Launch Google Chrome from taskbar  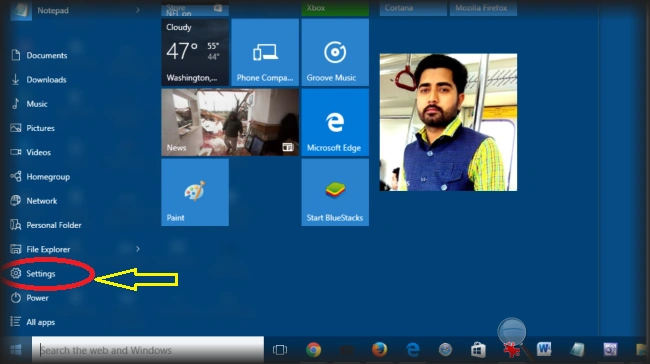(x=314, y=350)
